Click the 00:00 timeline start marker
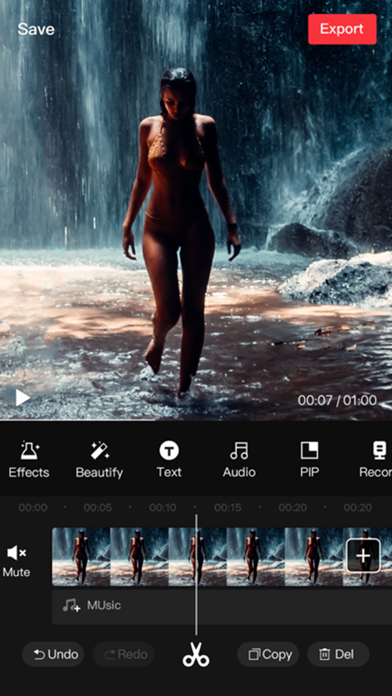The image size is (392, 696). pos(33,508)
